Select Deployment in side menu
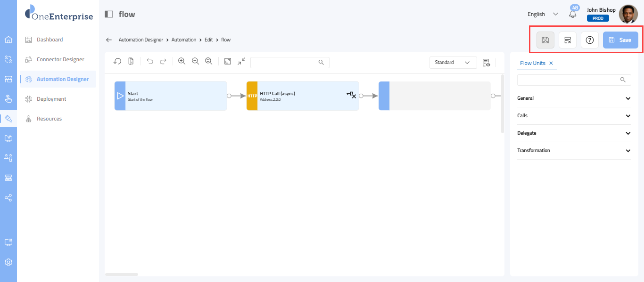644x282 pixels. [x=51, y=99]
